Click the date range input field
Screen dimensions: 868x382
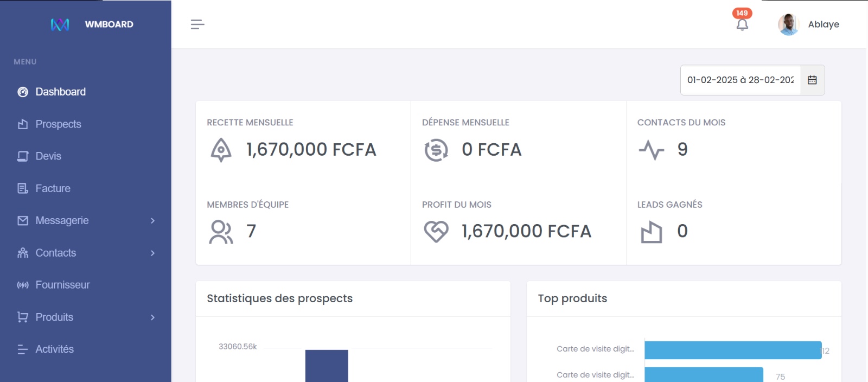pyautogui.click(x=740, y=80)
